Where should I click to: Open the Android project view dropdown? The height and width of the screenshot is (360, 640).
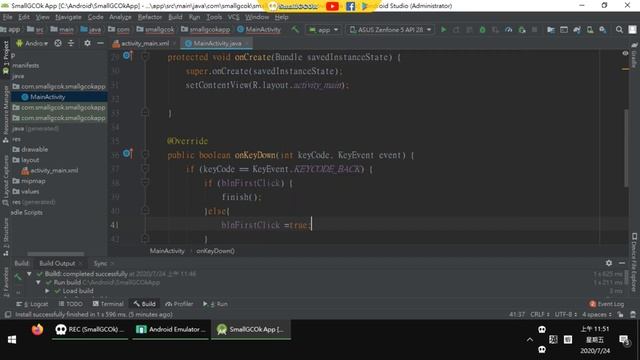coord(32,43)
